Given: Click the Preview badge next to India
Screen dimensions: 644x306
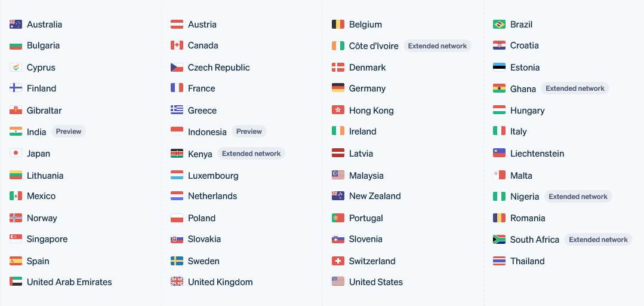Looking at the screenshot, I should 69,131.
